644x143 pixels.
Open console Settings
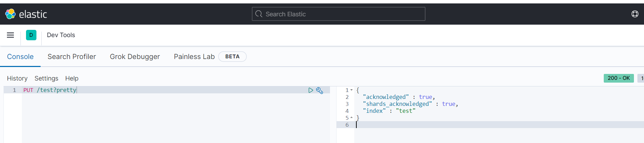point(46,78)
